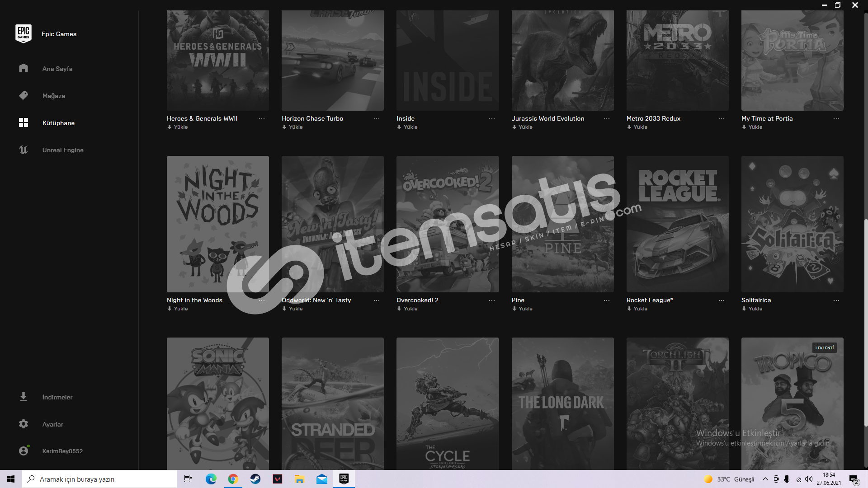Open Unreal Engine section
This screenshot has height=488, width=868.
click(63, 150)
